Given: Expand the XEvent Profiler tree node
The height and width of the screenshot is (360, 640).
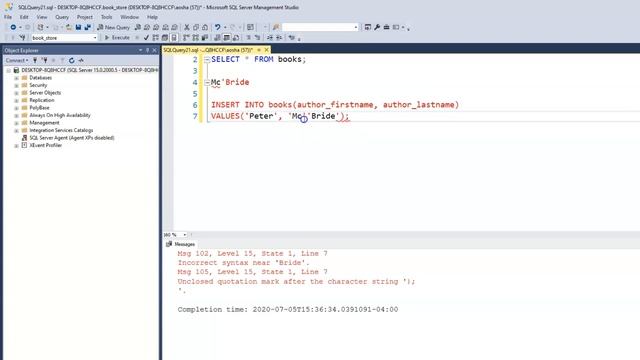Looking at the screenshot, I should coord(16,145).
